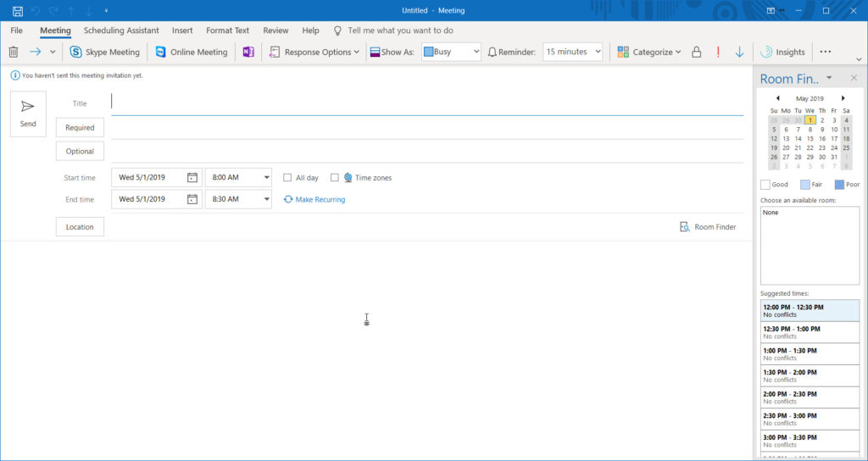Viewport: 868px width, 461px height.
Task: Open the Format Text tab
Action: (227, 31)
